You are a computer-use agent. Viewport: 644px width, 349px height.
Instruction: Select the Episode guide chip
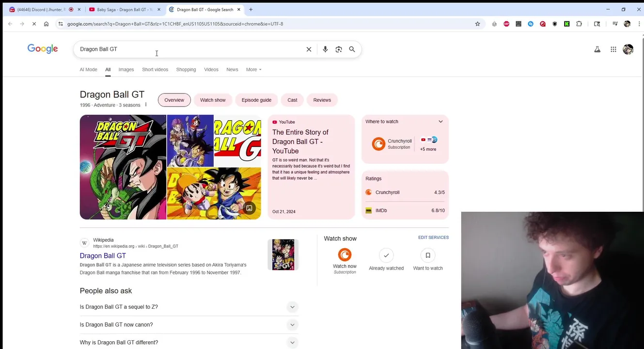(256, 100)
